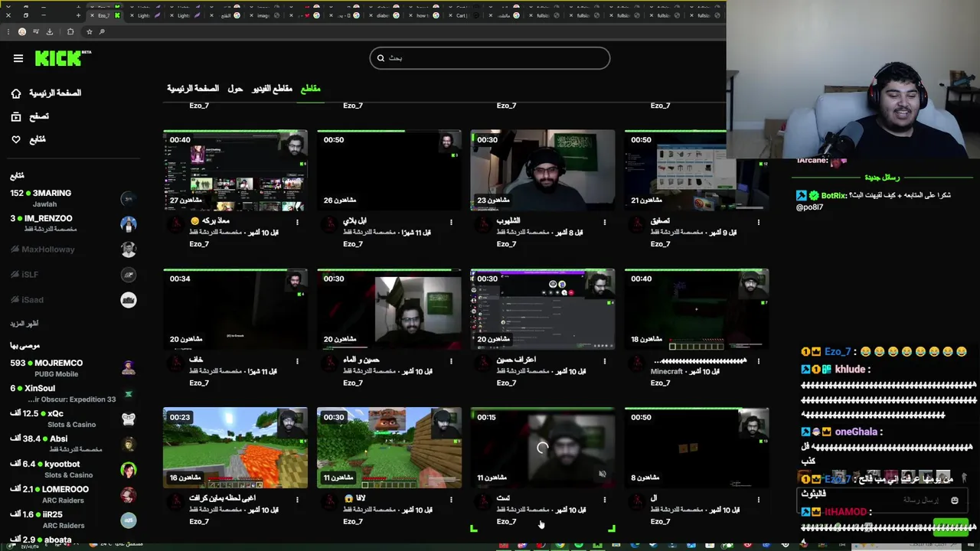This screenshot has height=551, width=980.
Task: Click LOMEROOO channel avatar in sidebar
Action: [129, 495]
